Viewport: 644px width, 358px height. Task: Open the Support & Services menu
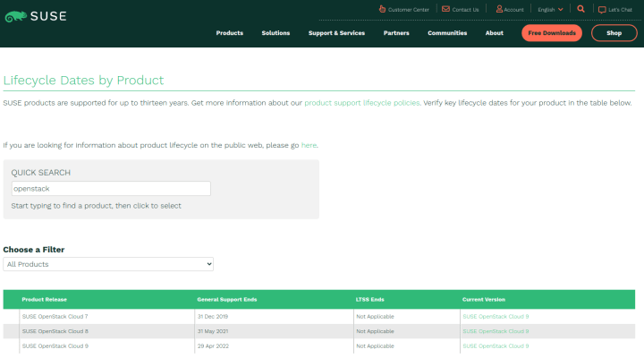(x=336, y=33)
